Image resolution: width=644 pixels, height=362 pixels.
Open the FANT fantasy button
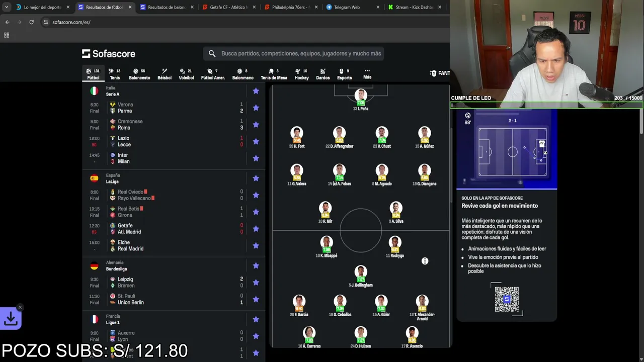tap(440, 73)
